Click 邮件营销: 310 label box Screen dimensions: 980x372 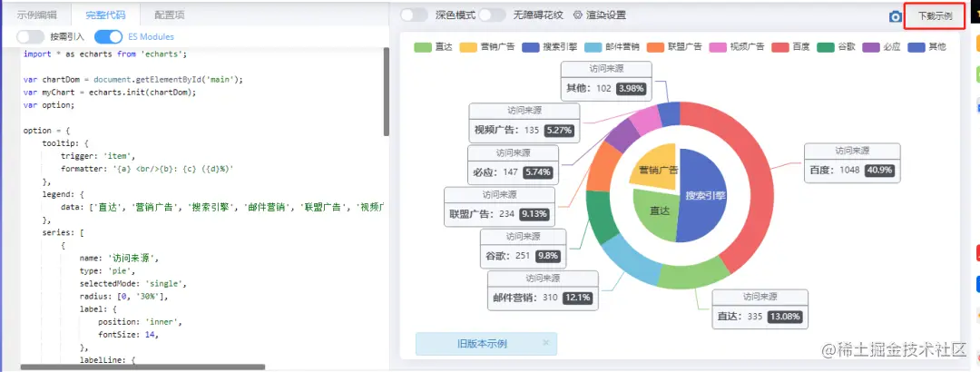pos(544,290)
